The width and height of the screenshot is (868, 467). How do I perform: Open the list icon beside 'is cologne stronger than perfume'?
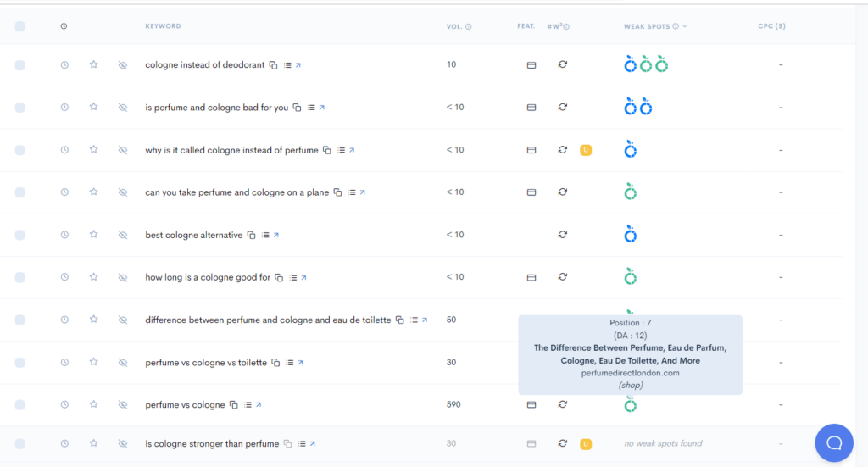[300, 444]
